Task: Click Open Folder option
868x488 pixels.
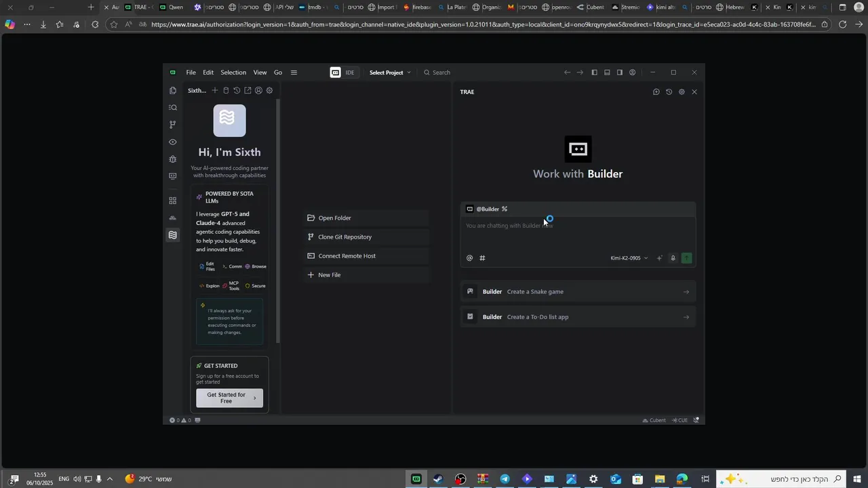Action: point(367,218)
